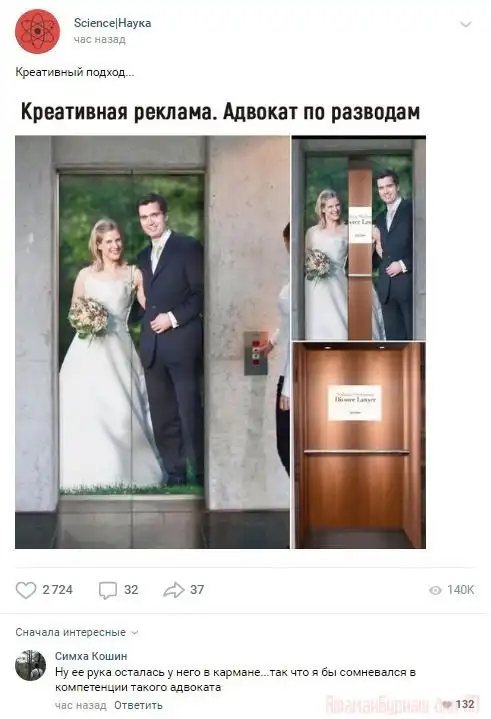Click the share count 37

click(197, 590)
